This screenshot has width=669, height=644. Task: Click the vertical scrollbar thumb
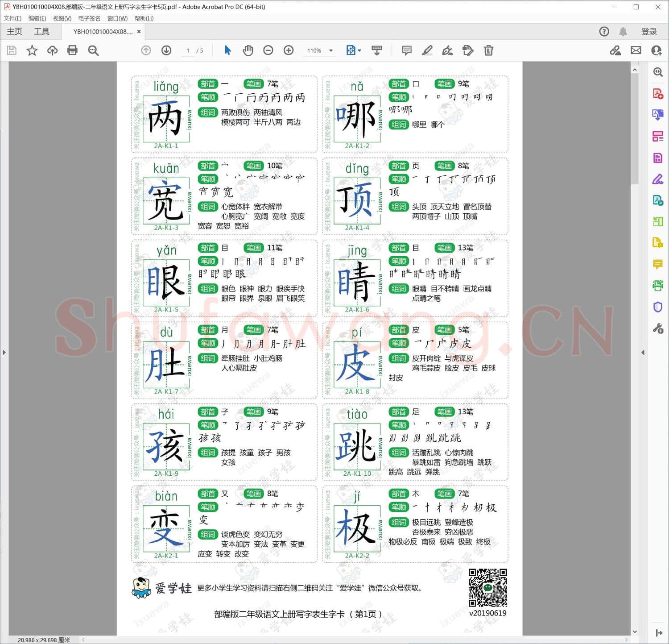(635, 129)
